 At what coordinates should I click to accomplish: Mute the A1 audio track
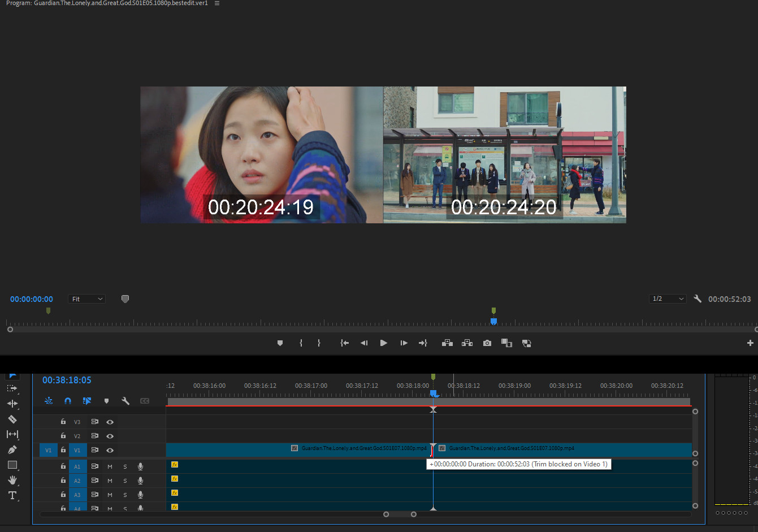coord(110,466)
